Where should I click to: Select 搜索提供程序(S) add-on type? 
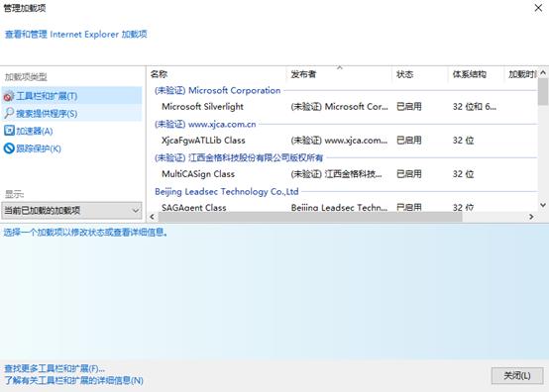click(x=71, y=113)
